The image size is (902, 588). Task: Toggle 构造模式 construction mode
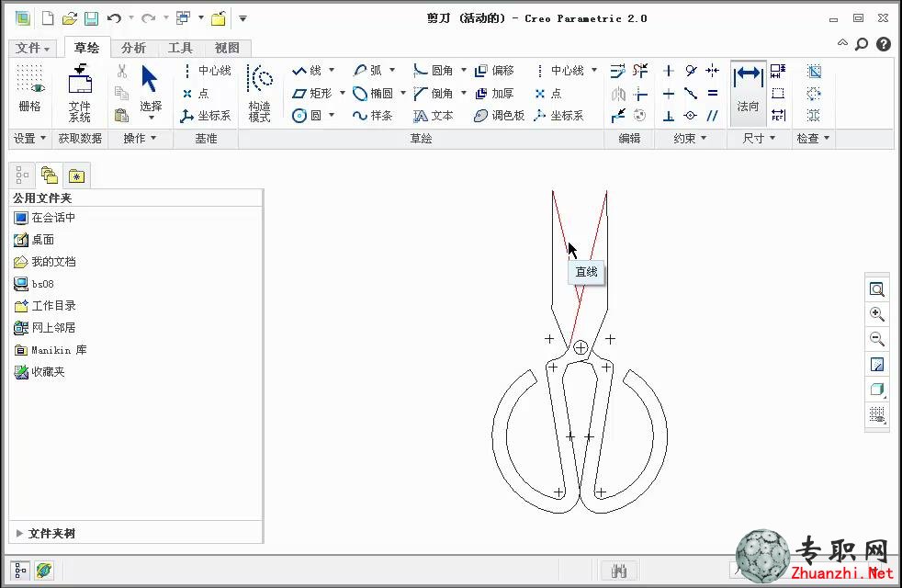(x=259, y=93)
